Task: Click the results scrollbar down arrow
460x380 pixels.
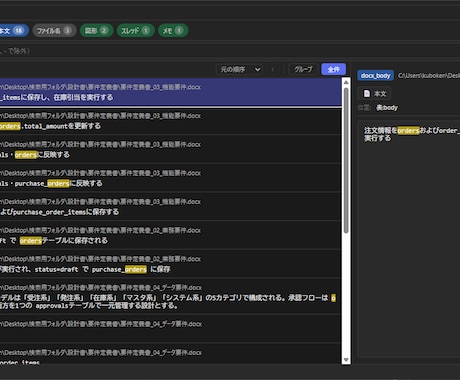Action: [346, 360]
